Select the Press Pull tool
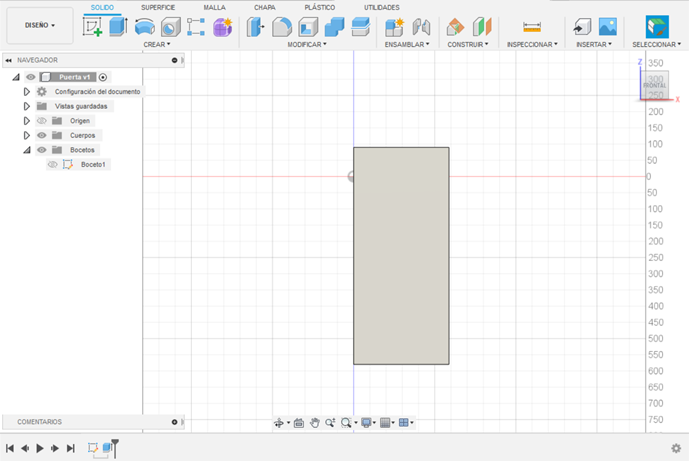 255,27
